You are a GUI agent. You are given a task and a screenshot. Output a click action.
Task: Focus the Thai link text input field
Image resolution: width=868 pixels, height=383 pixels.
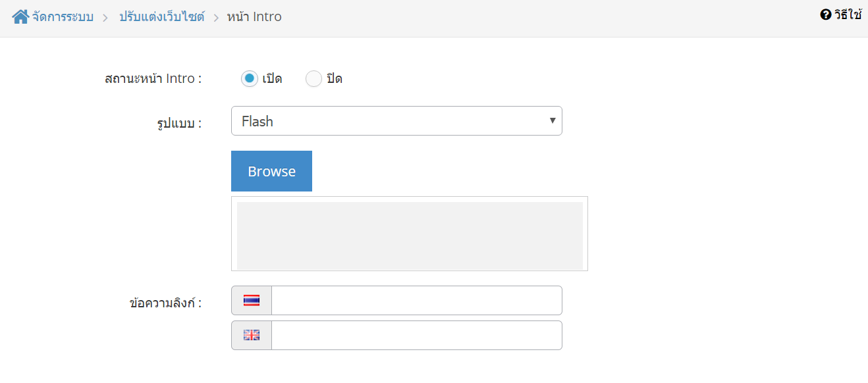[417, 301]
